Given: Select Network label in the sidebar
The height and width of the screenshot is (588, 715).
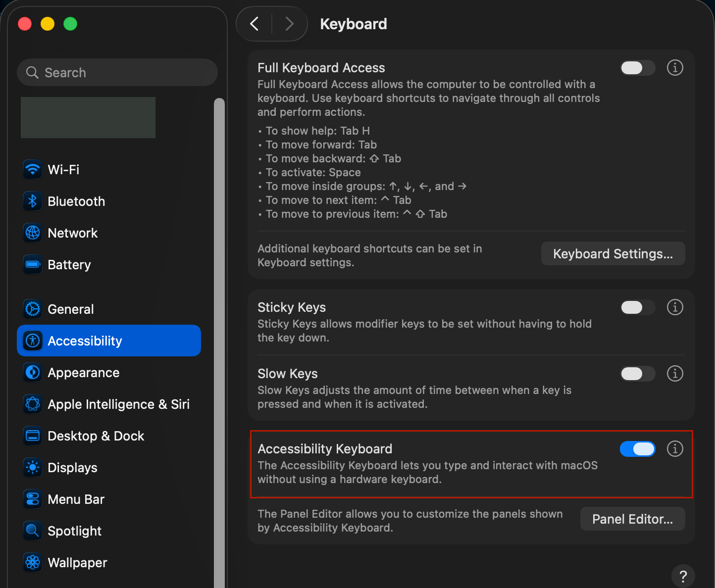Looking at the screenshot, I should (73, 233).
